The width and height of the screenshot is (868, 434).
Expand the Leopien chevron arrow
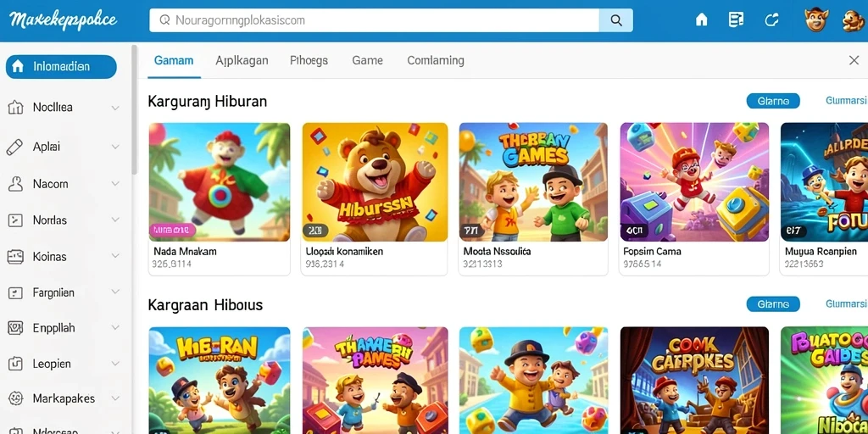[115, 364]
